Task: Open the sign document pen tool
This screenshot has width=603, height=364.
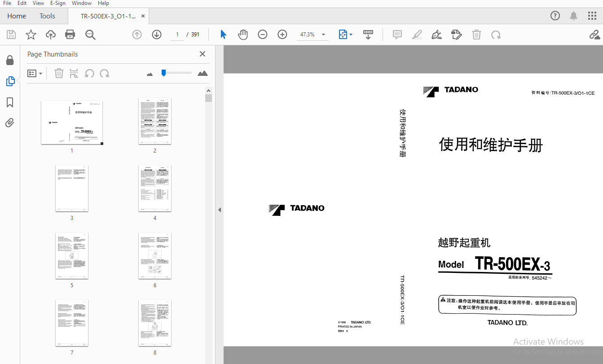Action: (436, 35)
